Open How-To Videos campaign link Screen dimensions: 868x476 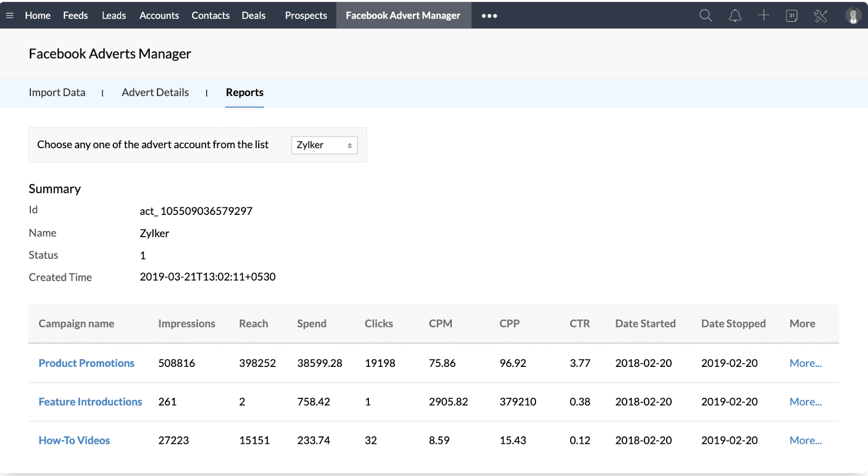[x=74, y=440]
